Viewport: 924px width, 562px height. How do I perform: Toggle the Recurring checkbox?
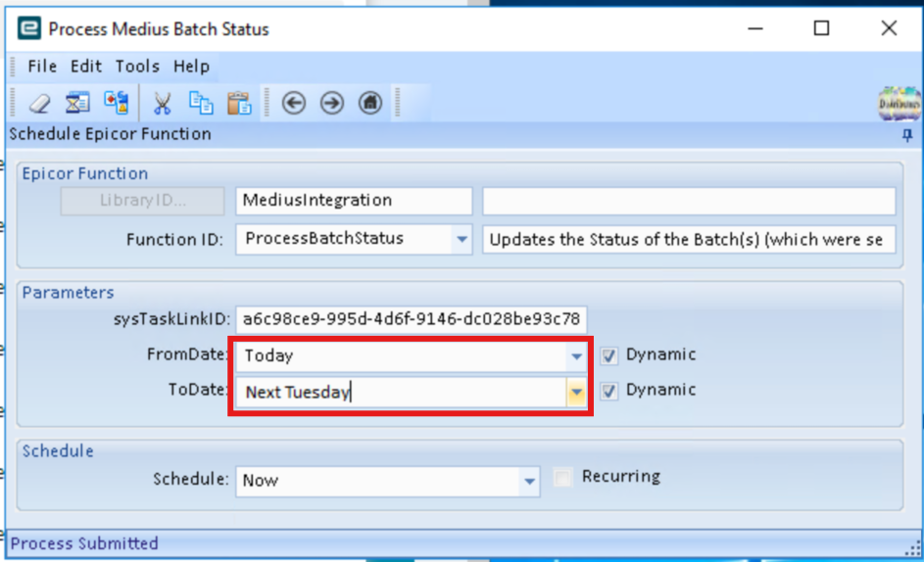point(562,477)
